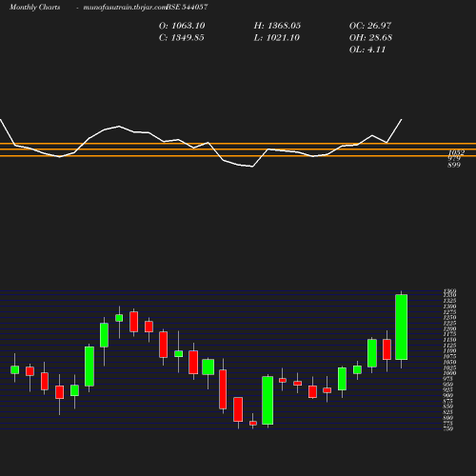The image size is (476, 476).
Task: Click the high value 'H: 1368.05'
Action: (x=277, y=26)
